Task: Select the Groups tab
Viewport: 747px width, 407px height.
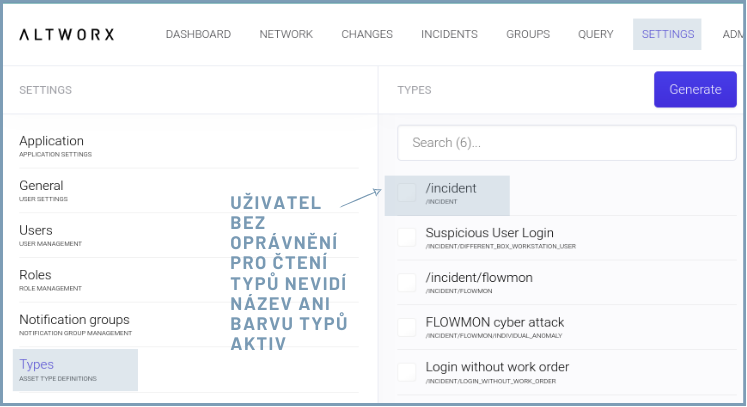Action: click(528, 34)
